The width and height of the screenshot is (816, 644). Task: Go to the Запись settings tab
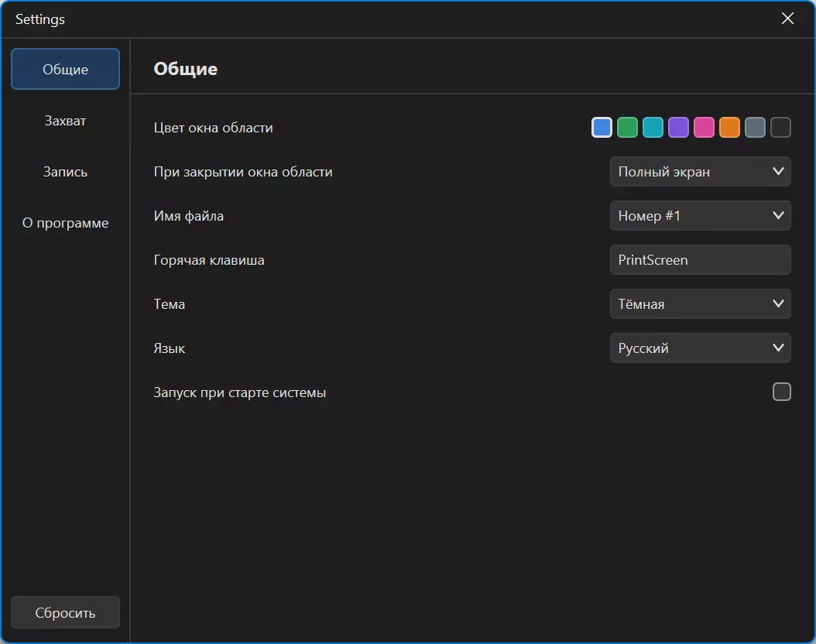[x=65, y=172]
